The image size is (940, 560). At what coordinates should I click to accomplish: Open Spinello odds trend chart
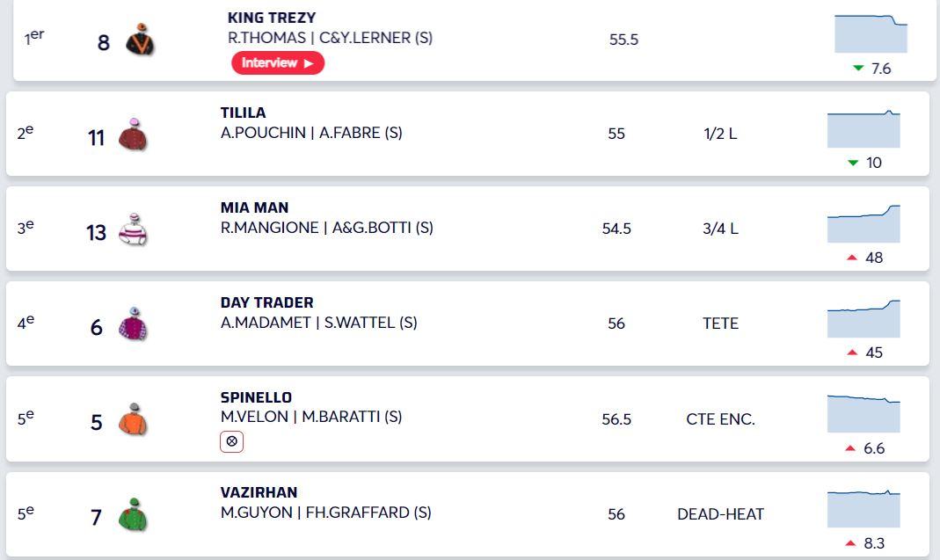click(863, 413)
